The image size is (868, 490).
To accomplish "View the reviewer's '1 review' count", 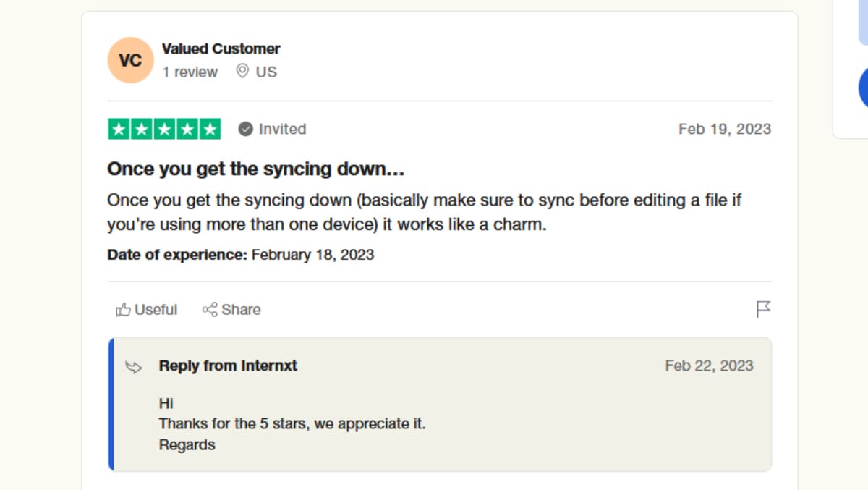I will pyautogui.click(x=190, y=72).
